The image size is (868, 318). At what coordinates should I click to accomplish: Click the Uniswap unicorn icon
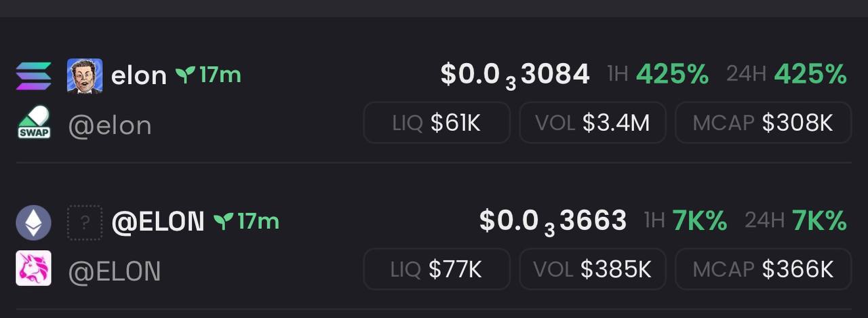point(33,269)
